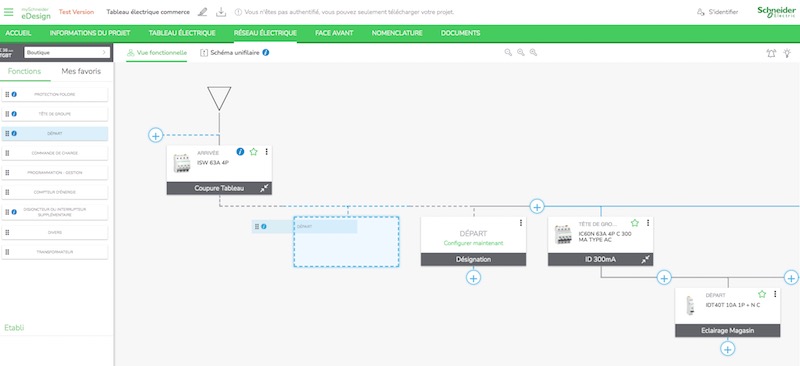The width and height of the screenshot is (800, 366).
Task: Select Transformateur function
Action: tap(55, 252)
